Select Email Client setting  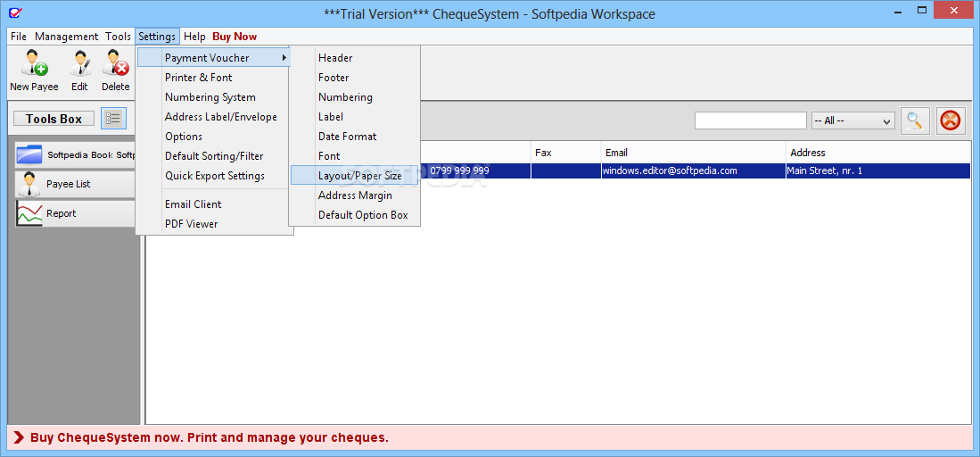tap(214, 204)
